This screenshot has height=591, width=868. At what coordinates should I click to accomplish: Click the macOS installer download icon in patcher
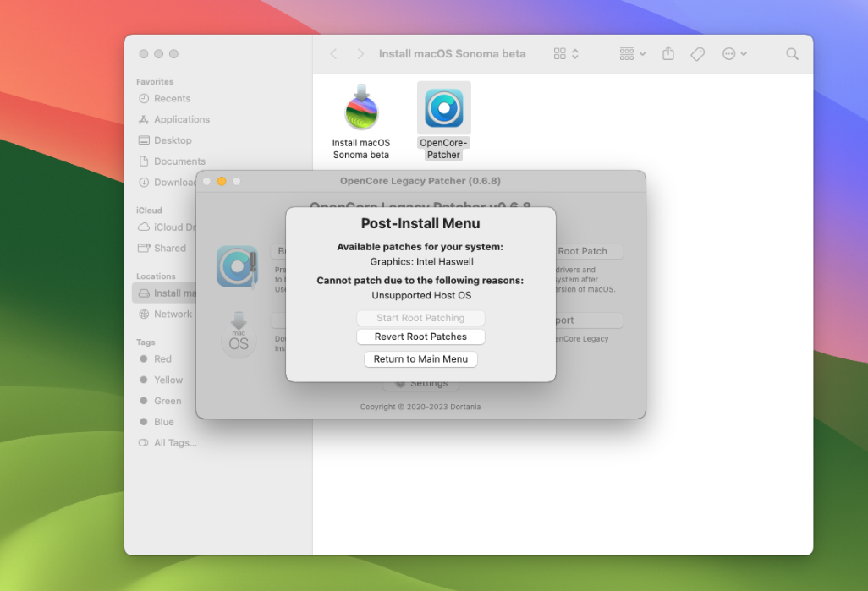tap(239, 336)
